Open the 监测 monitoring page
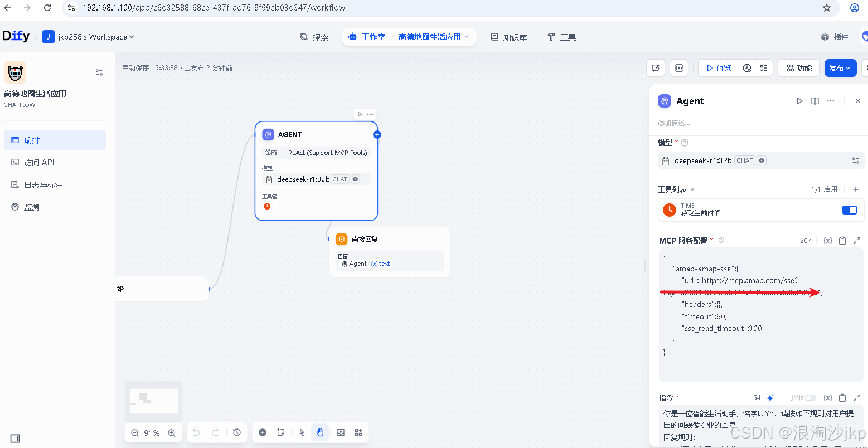The image size is (868, 448). (55, 207)
